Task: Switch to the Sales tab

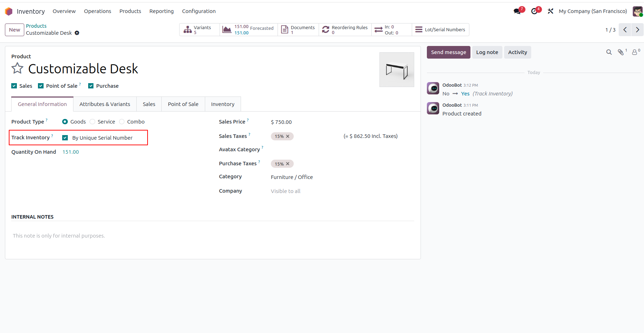Action: point(149,104)
